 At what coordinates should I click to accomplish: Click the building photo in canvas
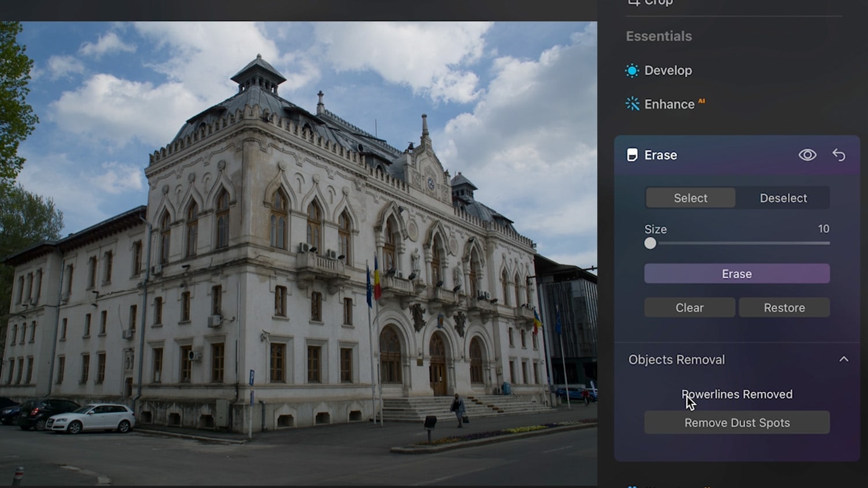(299, 253)
